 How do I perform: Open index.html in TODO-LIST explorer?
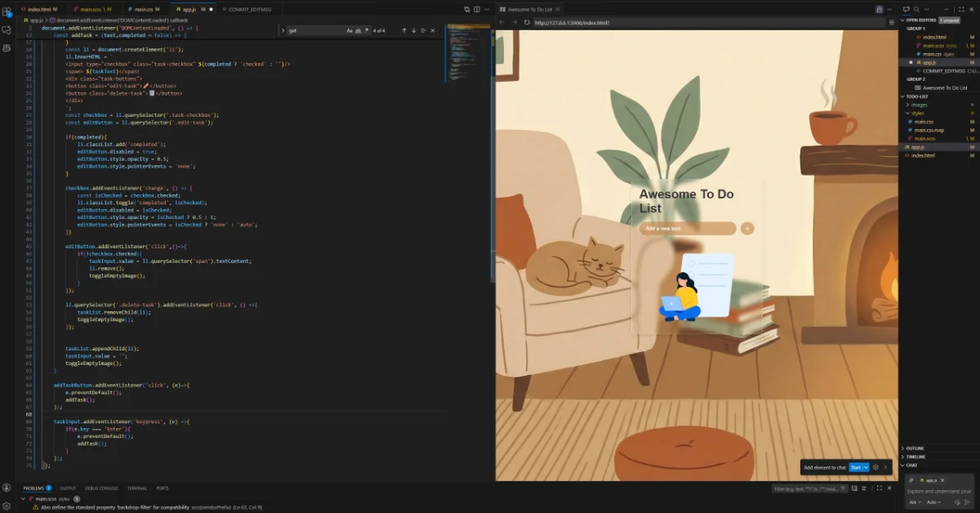tap(922, 155)
